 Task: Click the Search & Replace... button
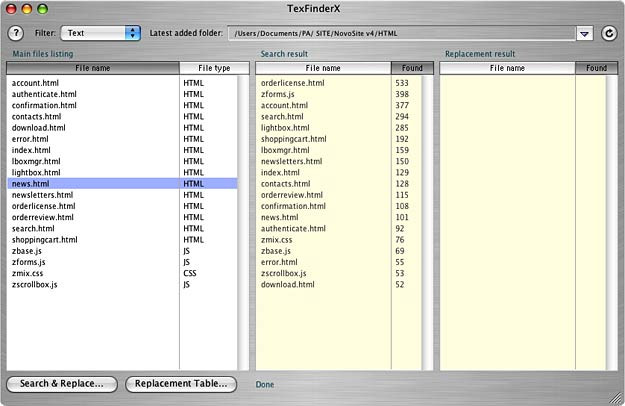(x=62, y=384)
